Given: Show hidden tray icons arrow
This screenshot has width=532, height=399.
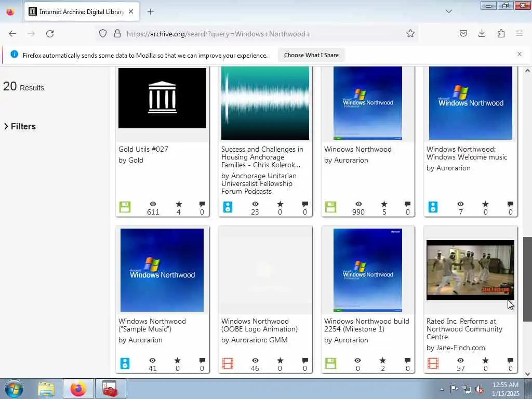Looking at the screenshot, I should click(442, 390).
